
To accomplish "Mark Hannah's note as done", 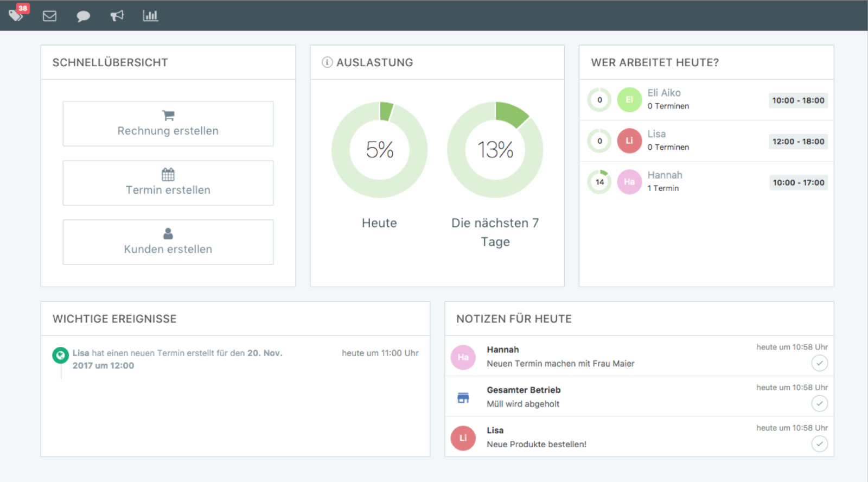I will (x=820, y=363).
